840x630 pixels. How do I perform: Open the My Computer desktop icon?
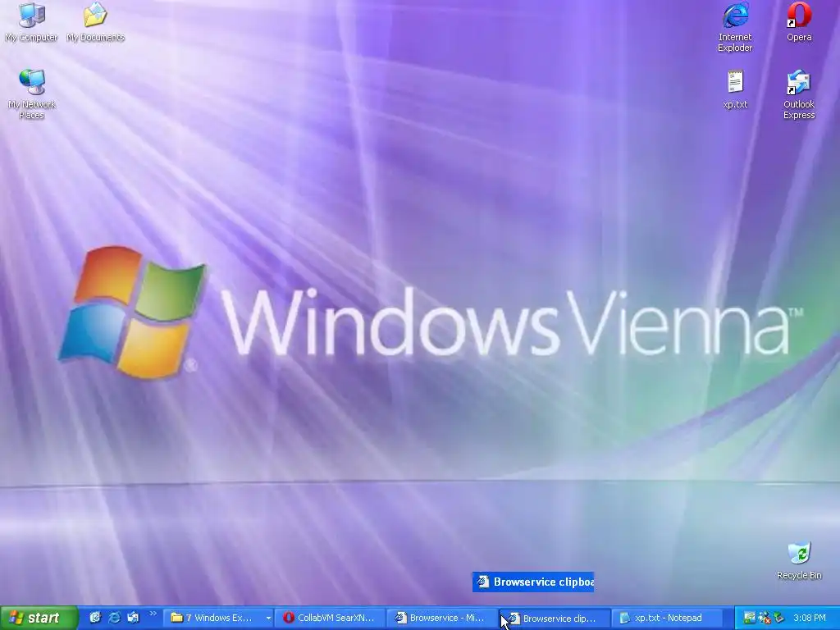(x=32, y=21)
